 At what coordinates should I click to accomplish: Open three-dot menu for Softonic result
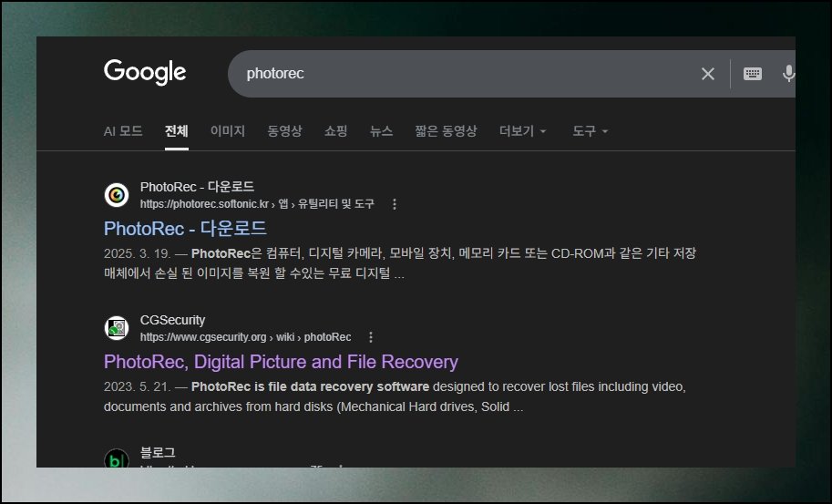pos(395,204)
